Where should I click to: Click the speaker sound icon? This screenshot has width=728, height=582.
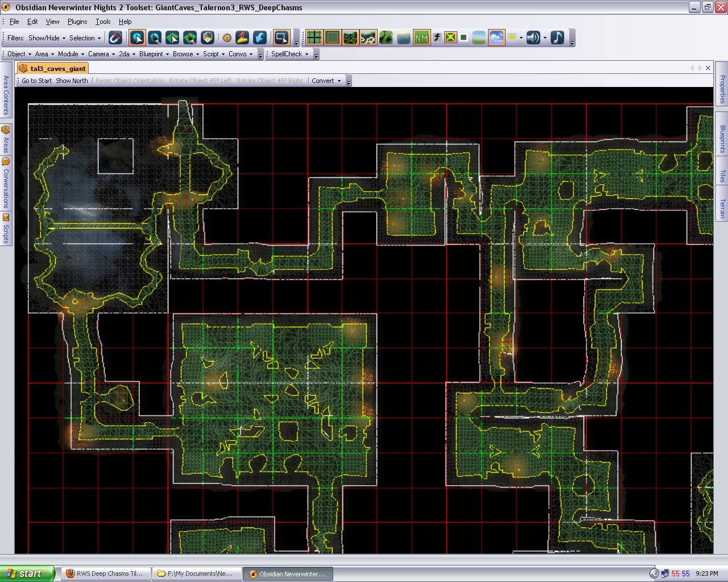[x=533, y=38]
